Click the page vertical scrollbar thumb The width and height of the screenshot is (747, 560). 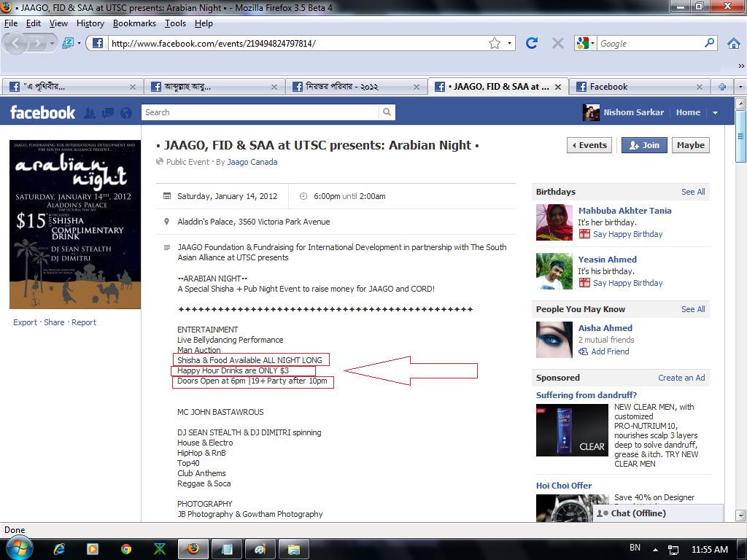[740, 136]
